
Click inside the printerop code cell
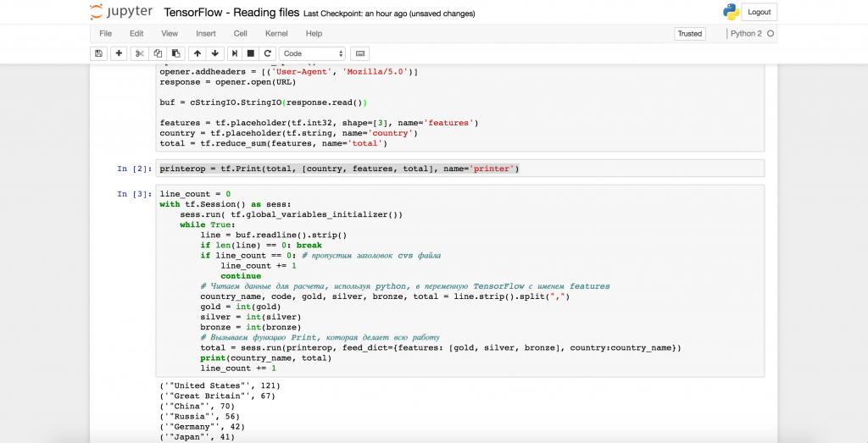coord(458,169)
